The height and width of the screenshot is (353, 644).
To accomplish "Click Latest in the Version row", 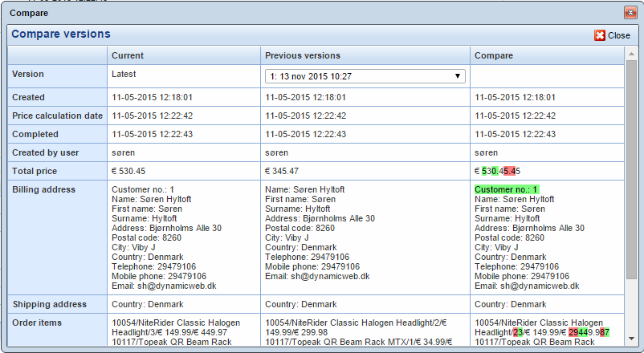I will (125, 74).
